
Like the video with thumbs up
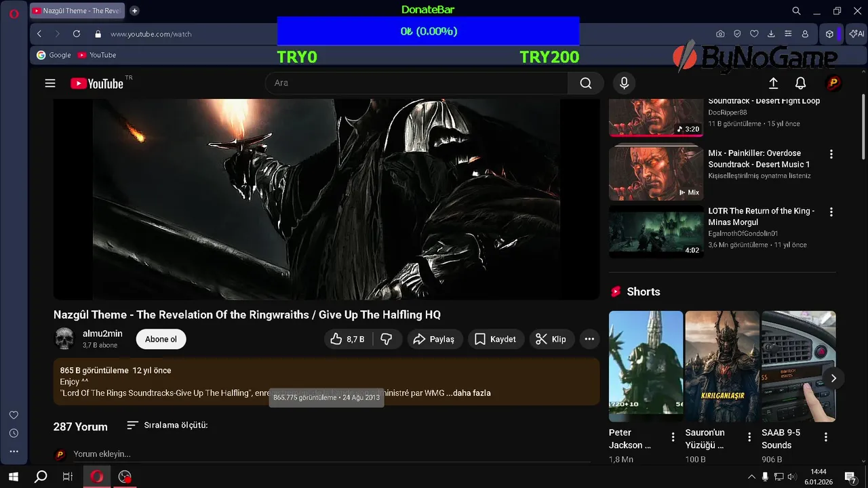348,339
